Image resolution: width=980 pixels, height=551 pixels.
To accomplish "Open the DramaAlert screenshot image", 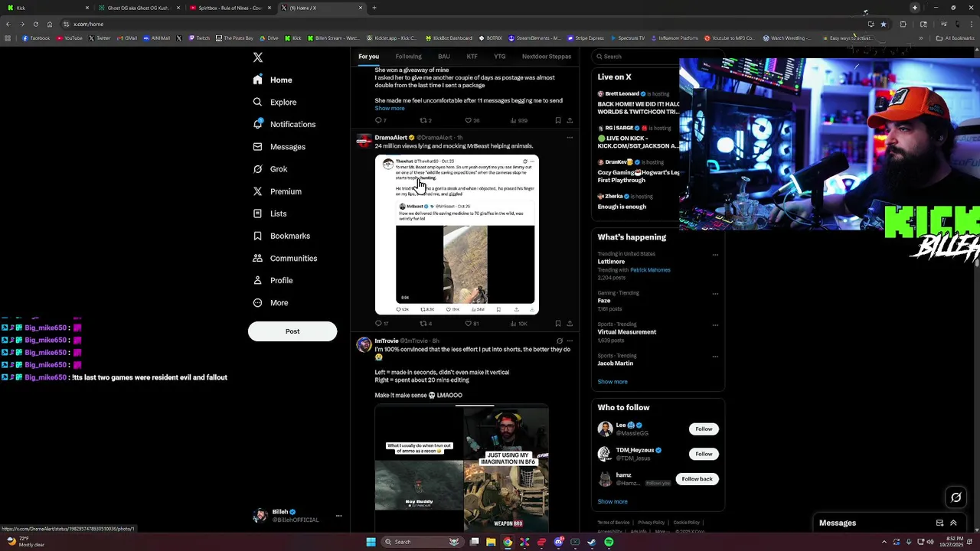I will click(457, 234).
